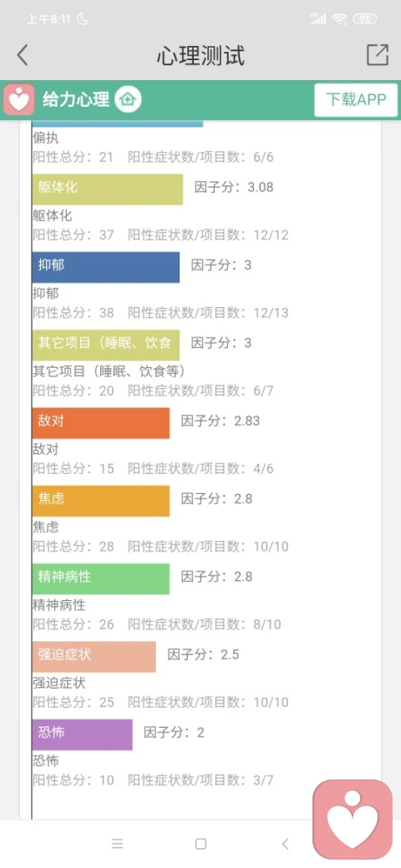
Task: Open Android recent apps menu icon
Action: point(118,844)
